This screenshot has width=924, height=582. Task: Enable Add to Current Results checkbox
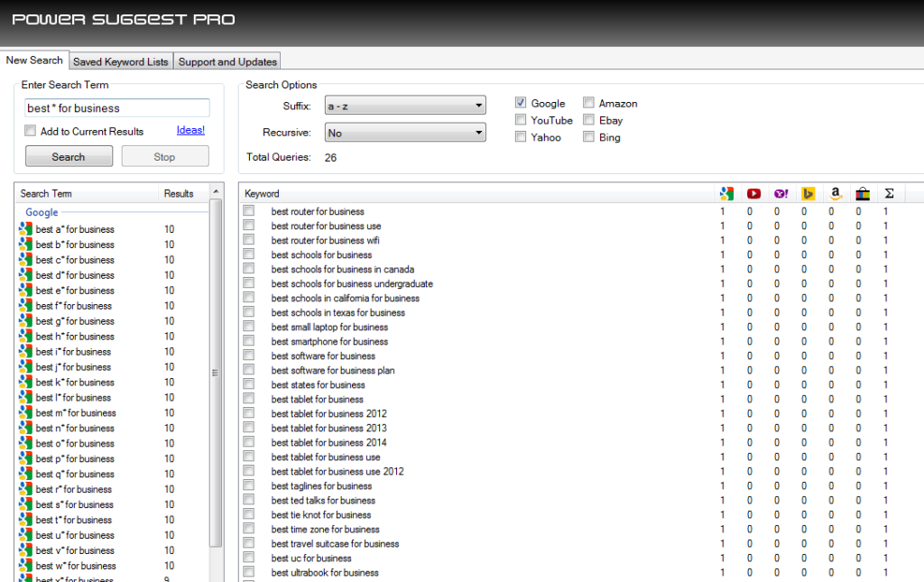click(30, 131)
